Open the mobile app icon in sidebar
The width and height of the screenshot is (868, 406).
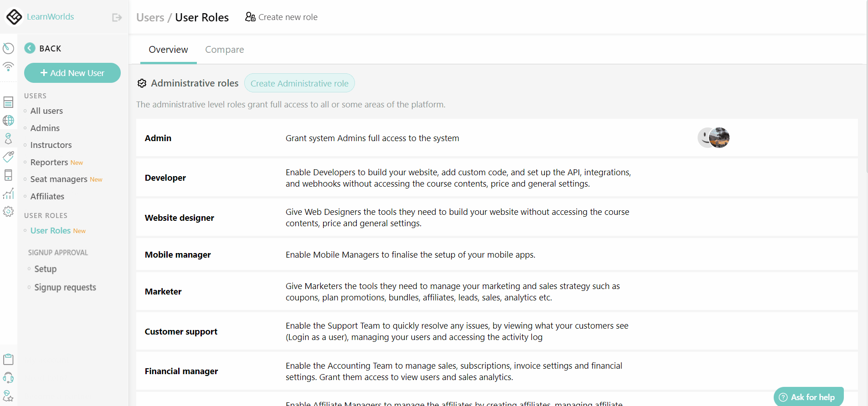8,175
